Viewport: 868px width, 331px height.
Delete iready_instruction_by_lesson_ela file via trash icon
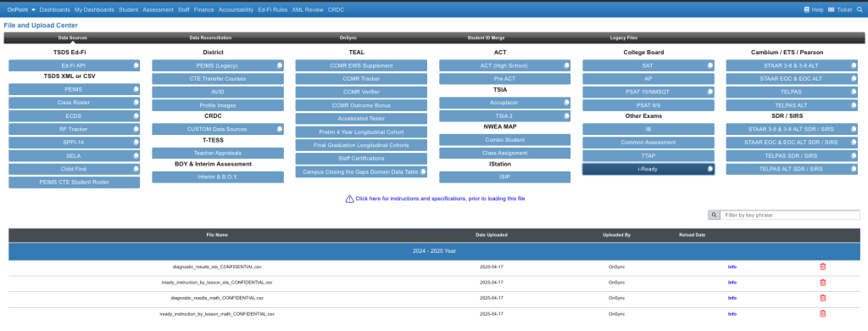pos(822,283)
